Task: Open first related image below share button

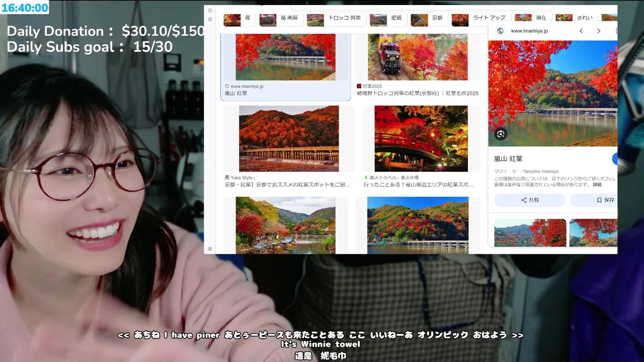Action: click(530, 233)
